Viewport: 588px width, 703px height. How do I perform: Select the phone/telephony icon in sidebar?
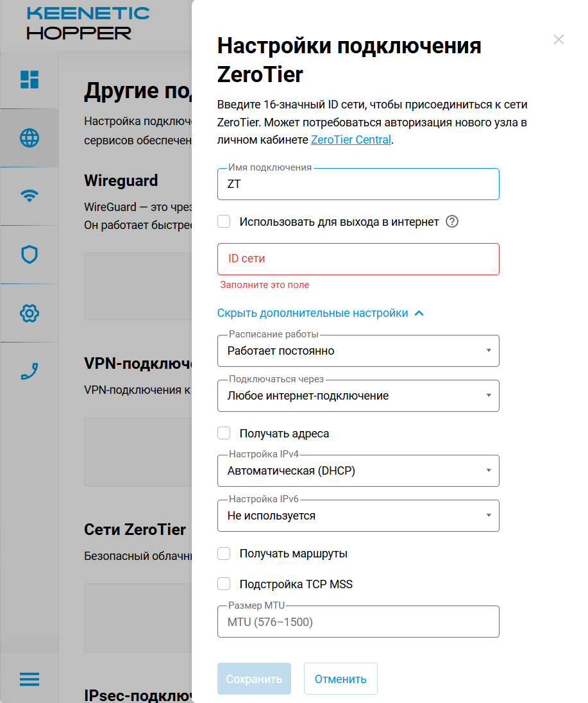pos(29,371)
